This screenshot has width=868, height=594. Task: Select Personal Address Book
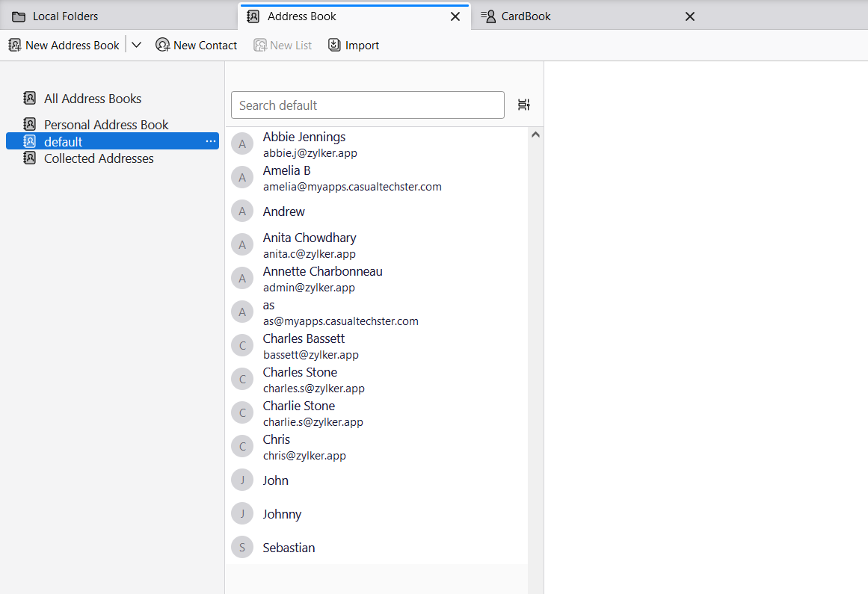pyautogui.click(x=112, y=125)
